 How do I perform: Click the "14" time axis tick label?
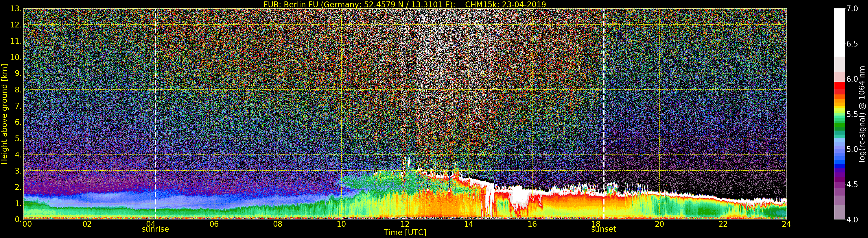[x=468, y=224]
